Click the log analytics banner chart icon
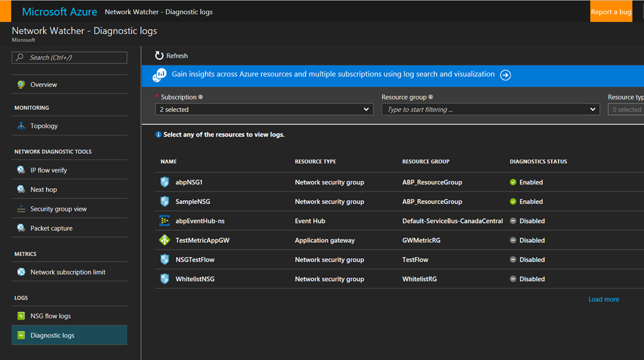 159,75
